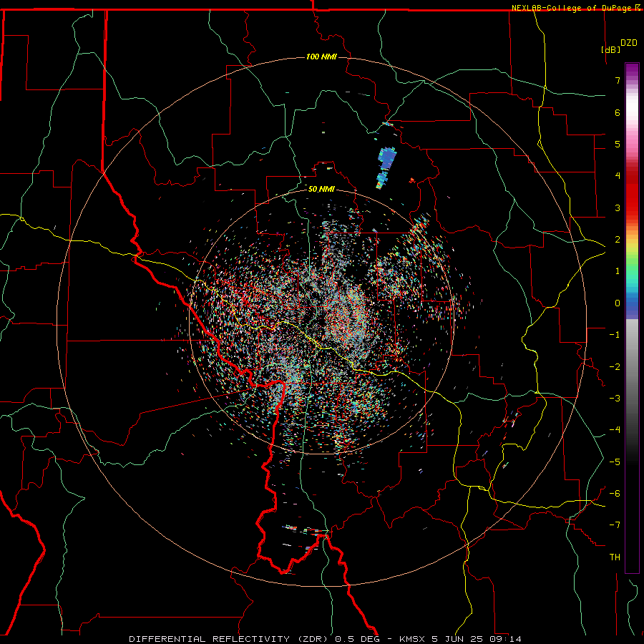Click the 2 value on color scale
Viewport: 644px width, 644px height.
[618, 240]
